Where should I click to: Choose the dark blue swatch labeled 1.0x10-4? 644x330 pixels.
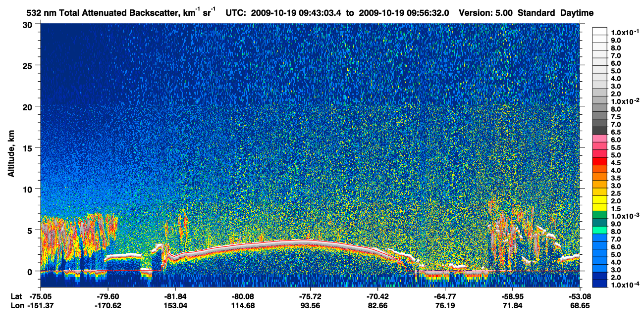599,284
